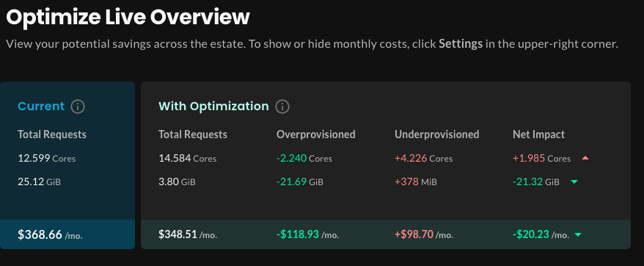This screenshot has height=266, width=644.
Task: Click the $368.66 /mo. current cost
Action: click(x=50, y=234)
